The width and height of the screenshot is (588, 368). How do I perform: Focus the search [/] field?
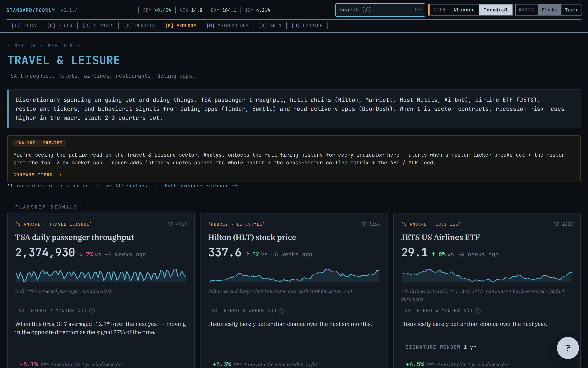[380, 10]
